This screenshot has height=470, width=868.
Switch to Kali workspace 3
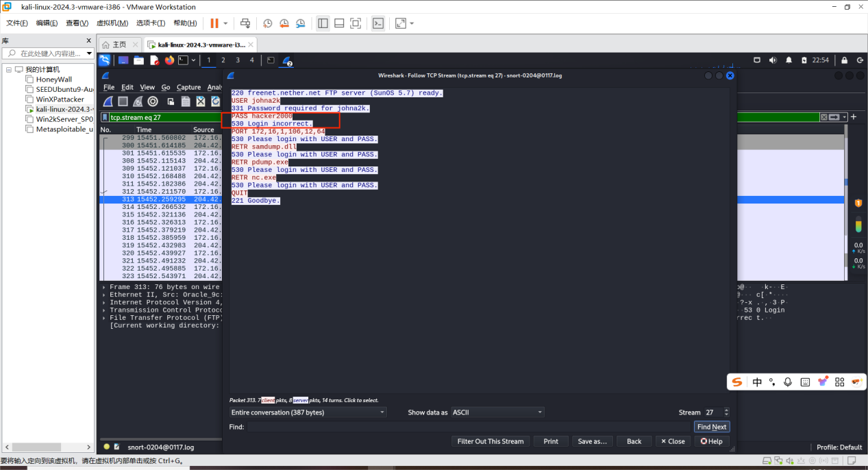238,60
